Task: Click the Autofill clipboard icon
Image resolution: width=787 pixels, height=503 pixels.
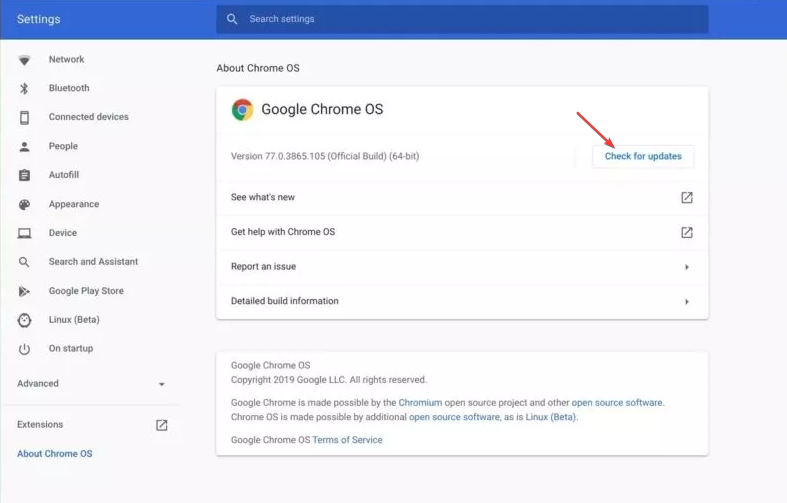Action: coord(24,175)
